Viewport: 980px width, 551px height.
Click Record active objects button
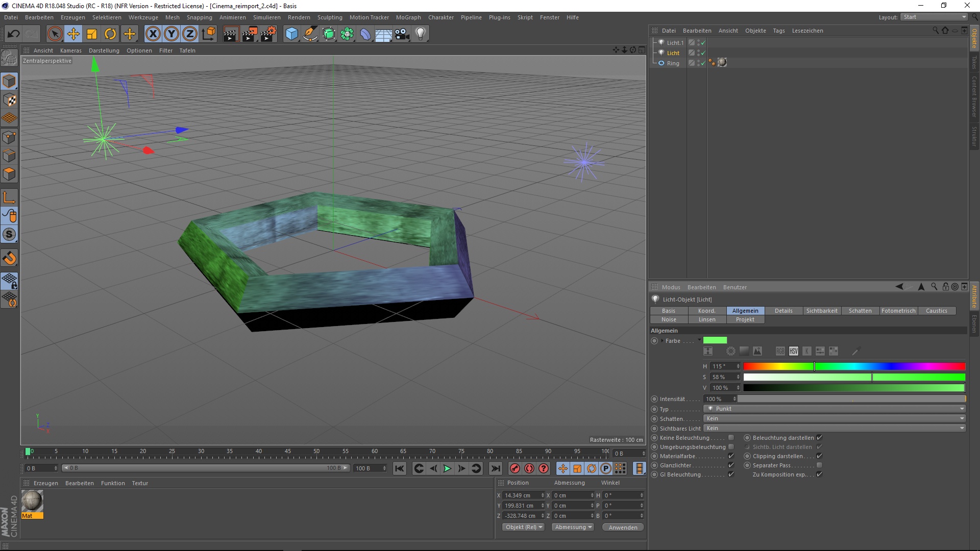(515, 468)
